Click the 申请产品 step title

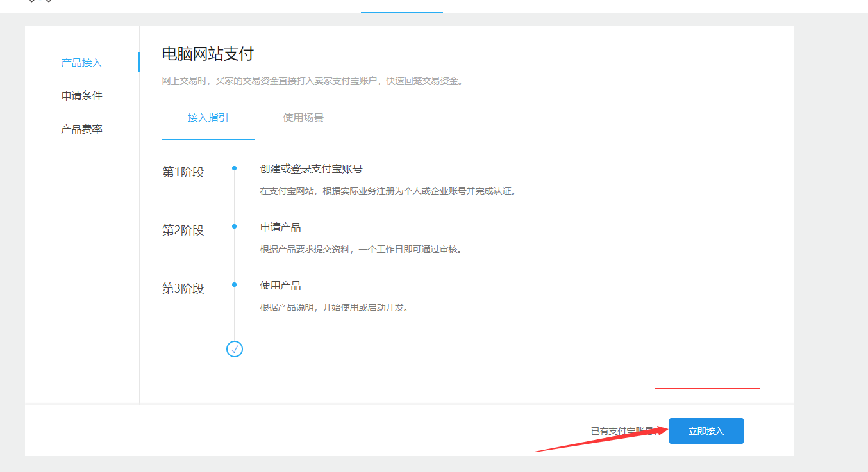point(280,227)
